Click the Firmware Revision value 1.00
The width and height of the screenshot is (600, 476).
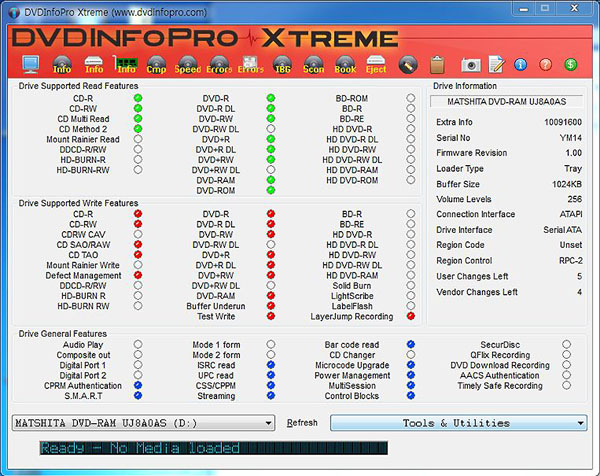[x=574, y=153]
